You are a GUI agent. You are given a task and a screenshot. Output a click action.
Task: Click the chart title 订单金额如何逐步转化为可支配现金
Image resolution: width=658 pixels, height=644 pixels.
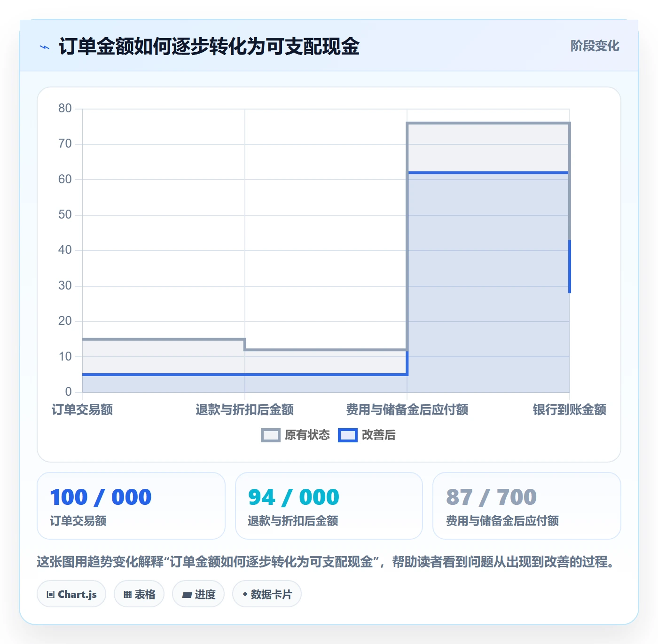(209, 47)
